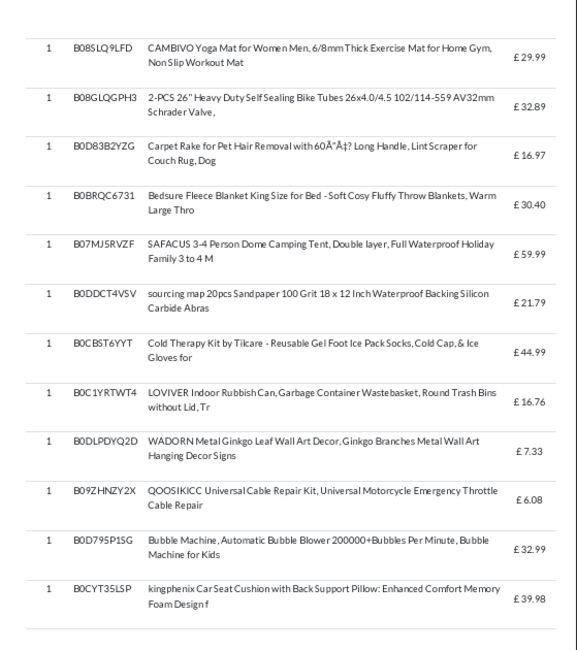Click the £ 7.33 price value
The height and width of the screenshot is (650, 577).
point(529,451)
